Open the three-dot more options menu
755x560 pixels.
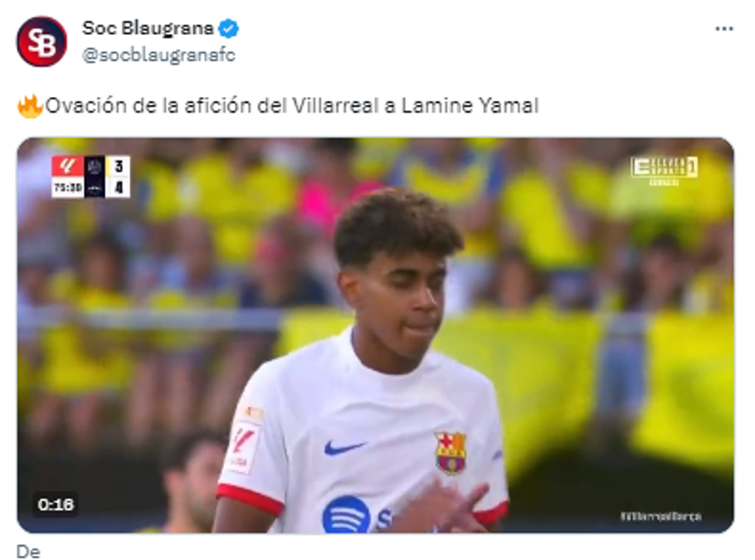pos(723,29)
